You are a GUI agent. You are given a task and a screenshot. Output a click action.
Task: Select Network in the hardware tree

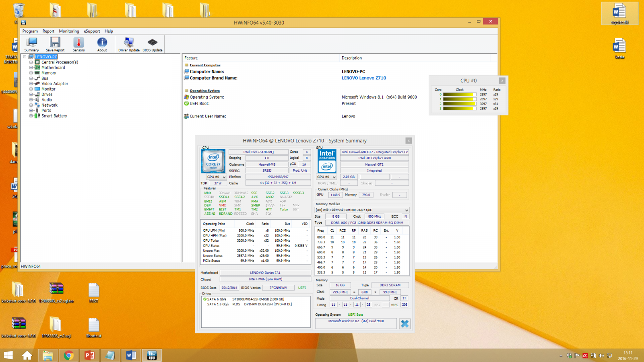tap(50, 105)
